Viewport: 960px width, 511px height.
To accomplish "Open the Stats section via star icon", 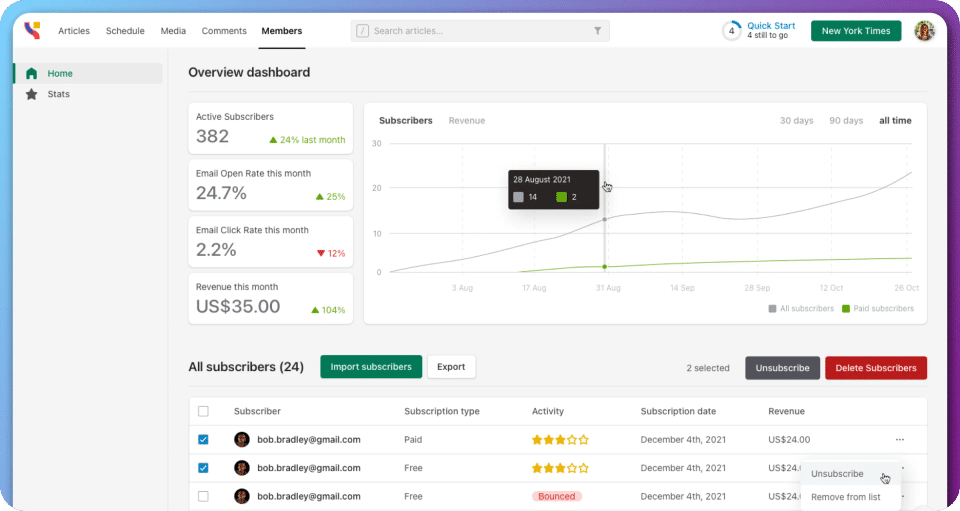I will 32,94.
